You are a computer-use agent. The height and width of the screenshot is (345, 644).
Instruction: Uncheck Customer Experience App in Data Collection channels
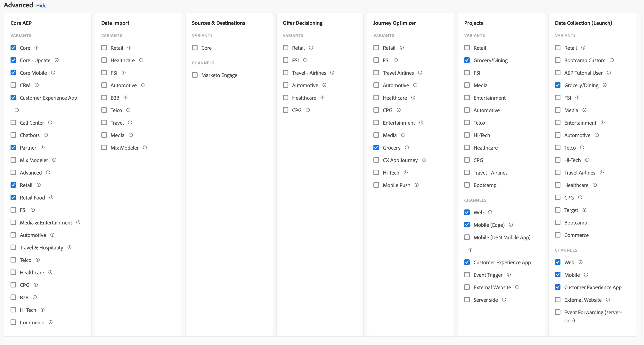558,287
